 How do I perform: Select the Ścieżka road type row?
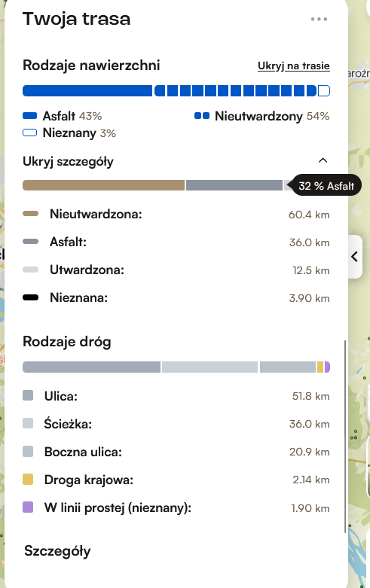point(176,424)
